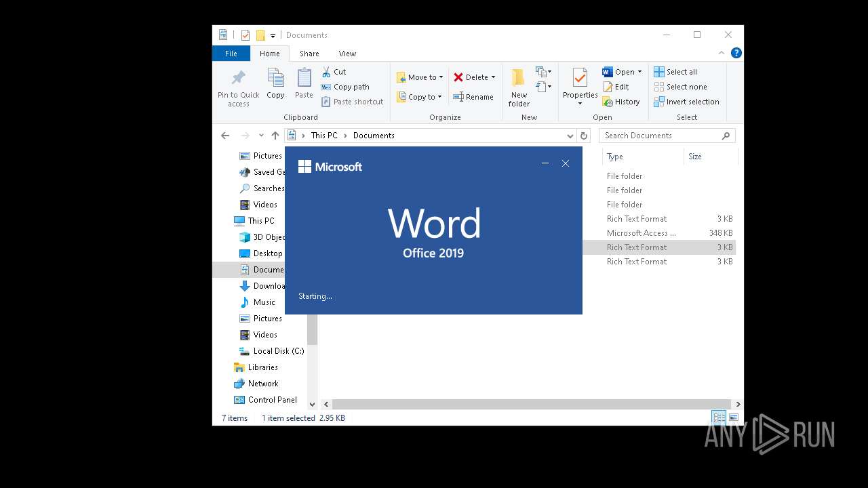Screen dimensions: 868x488
Task: Expand the Properties dropdown arrow
Action: coord(580,104)
